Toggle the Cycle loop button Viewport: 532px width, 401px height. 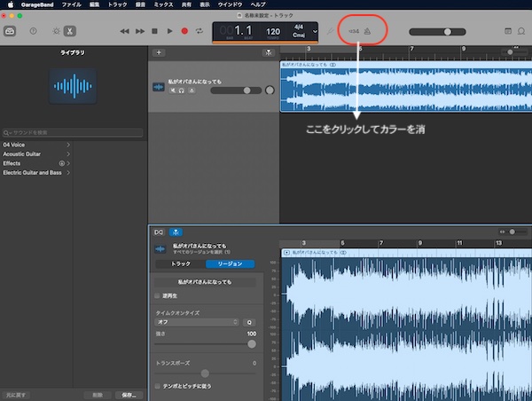click(199, 31)
